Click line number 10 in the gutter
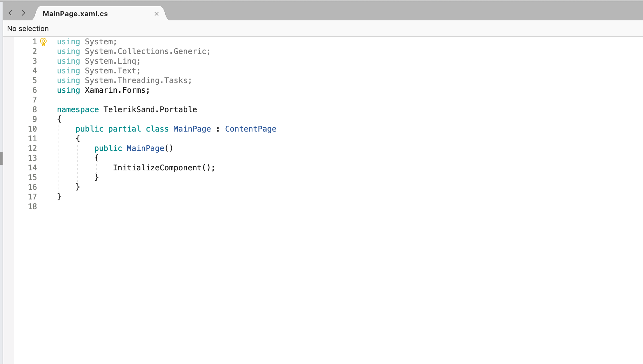The image size is (643, 364). pyautogui.click(x=32, y=129)
